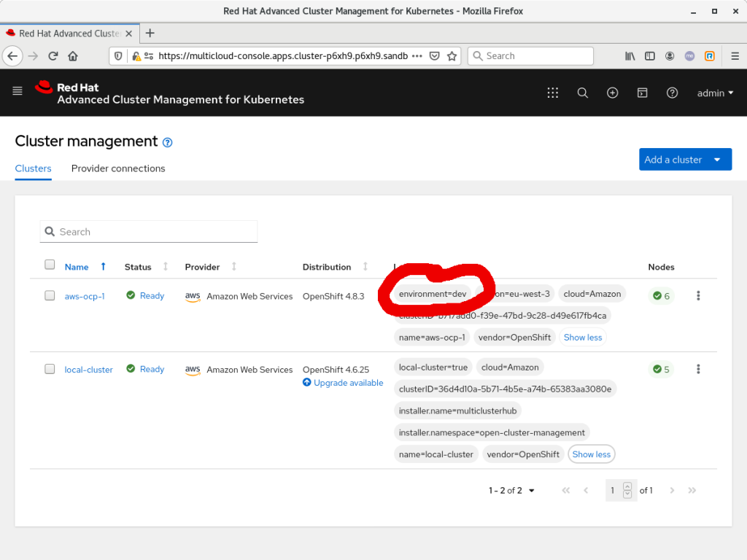Screen dimensions: 747x560
Task: Click the browser URL address bar
Action: click(x=283, y=56)
